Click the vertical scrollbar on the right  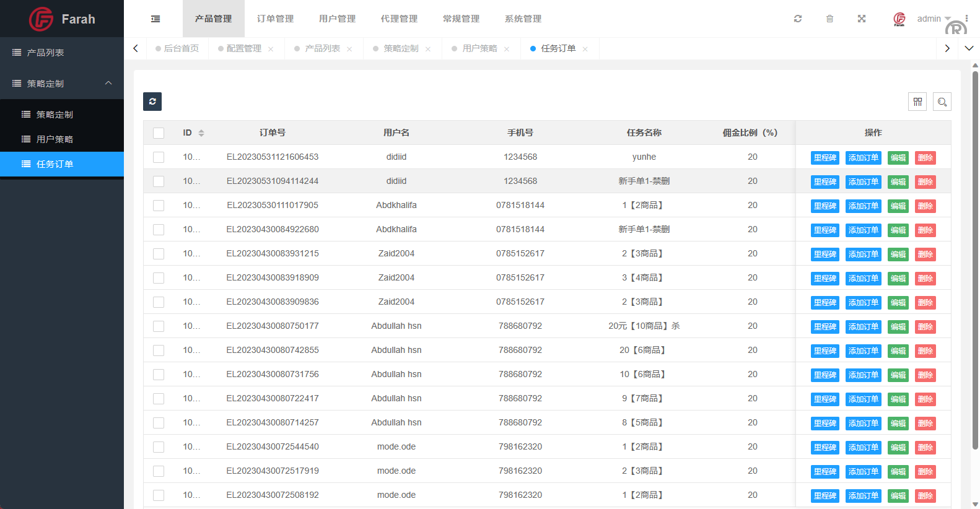975,260
